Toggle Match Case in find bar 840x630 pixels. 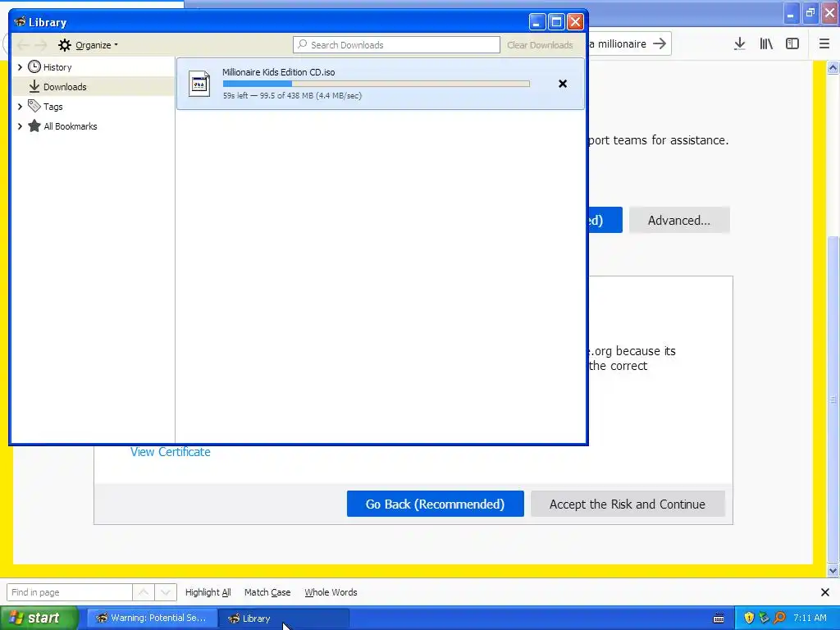coord(267,592)
